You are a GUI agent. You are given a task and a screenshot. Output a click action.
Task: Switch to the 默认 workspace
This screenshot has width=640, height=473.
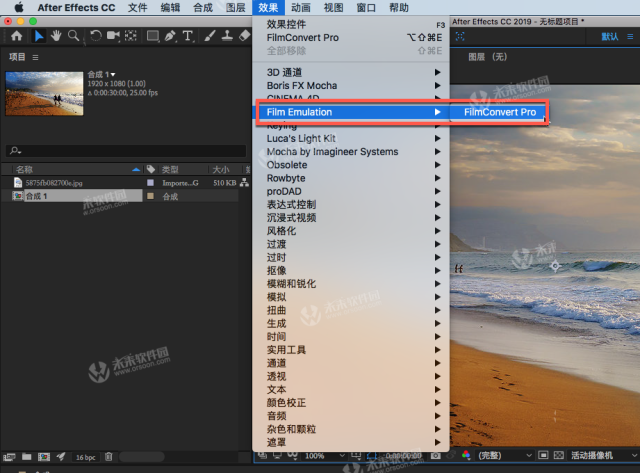(610, 37)
